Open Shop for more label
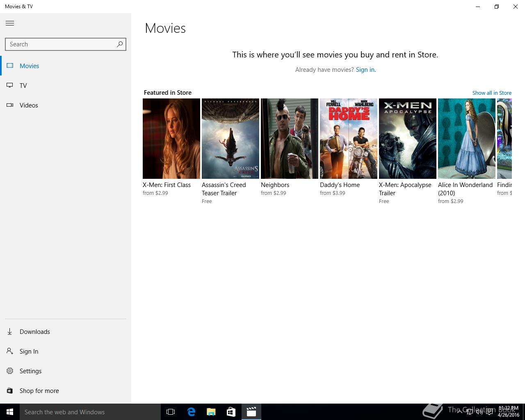Viewport: 525px width, 420px height. tap(39, 390)
